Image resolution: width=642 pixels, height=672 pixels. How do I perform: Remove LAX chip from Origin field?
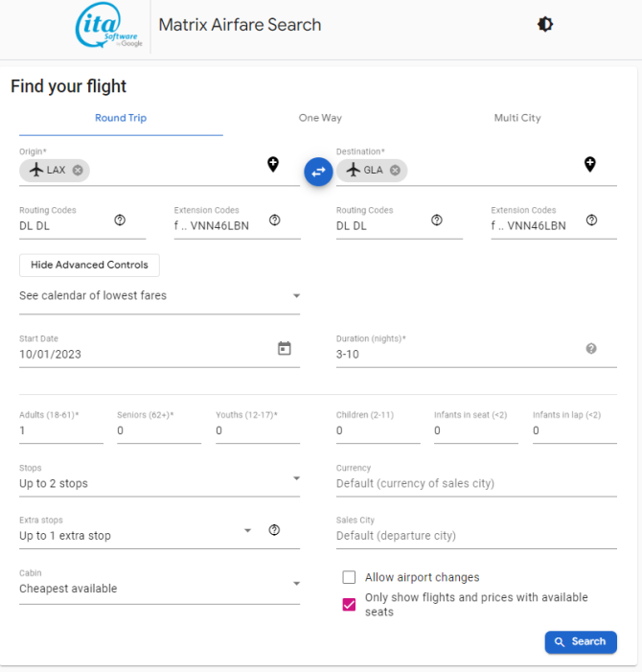78,170
